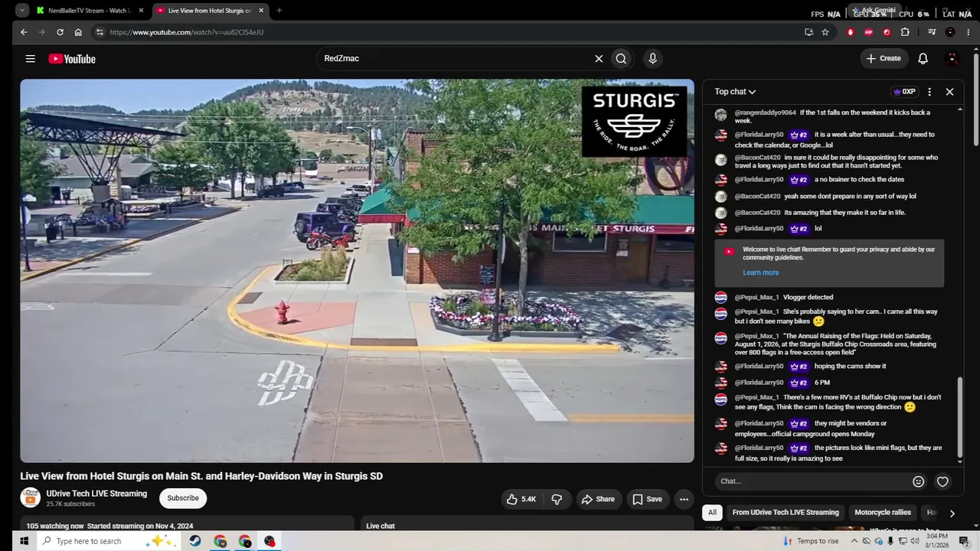Send a heart reaction in chat

tap(942, 481)
